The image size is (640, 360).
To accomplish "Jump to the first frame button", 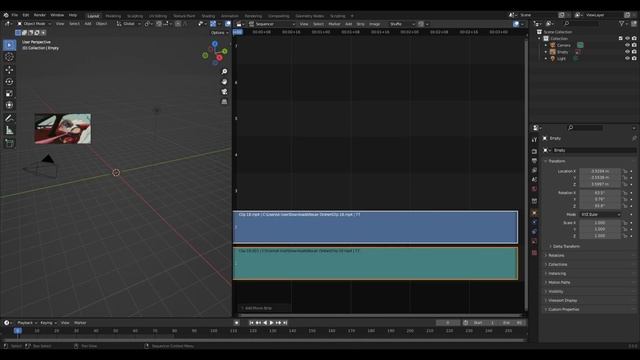I will tap(251, 323).
